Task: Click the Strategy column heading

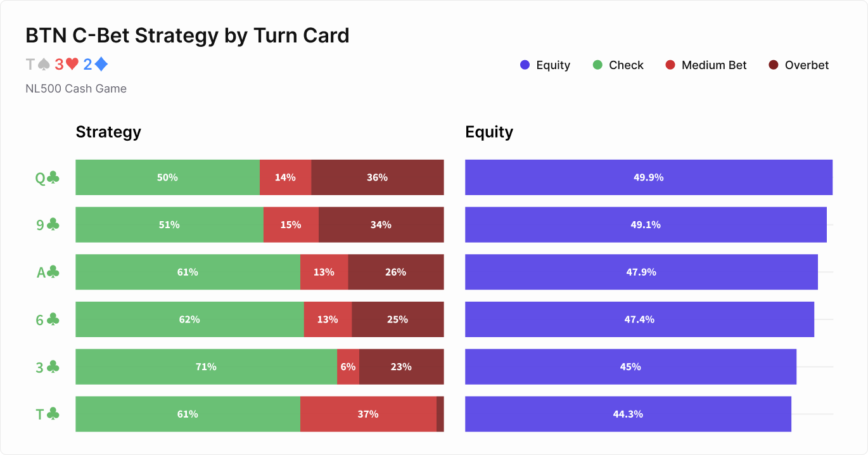Action: click(108, 132)
